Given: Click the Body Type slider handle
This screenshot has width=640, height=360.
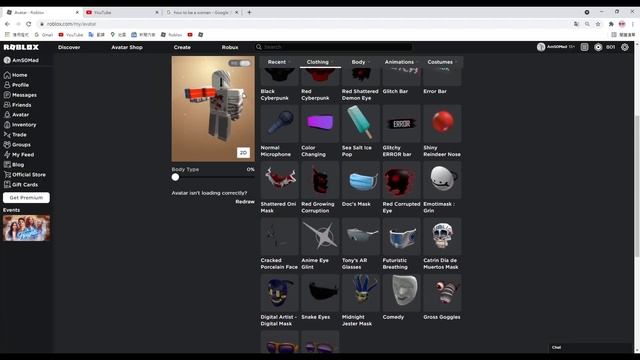Looking at the screenshot, I should (x=175, y=177).
